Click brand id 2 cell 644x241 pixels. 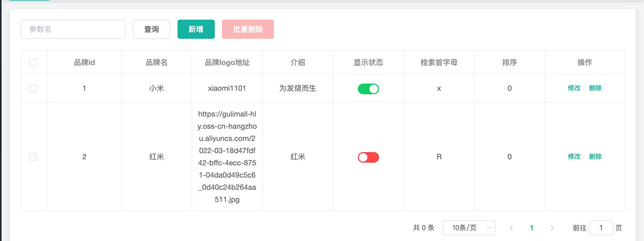coord(84,157)
